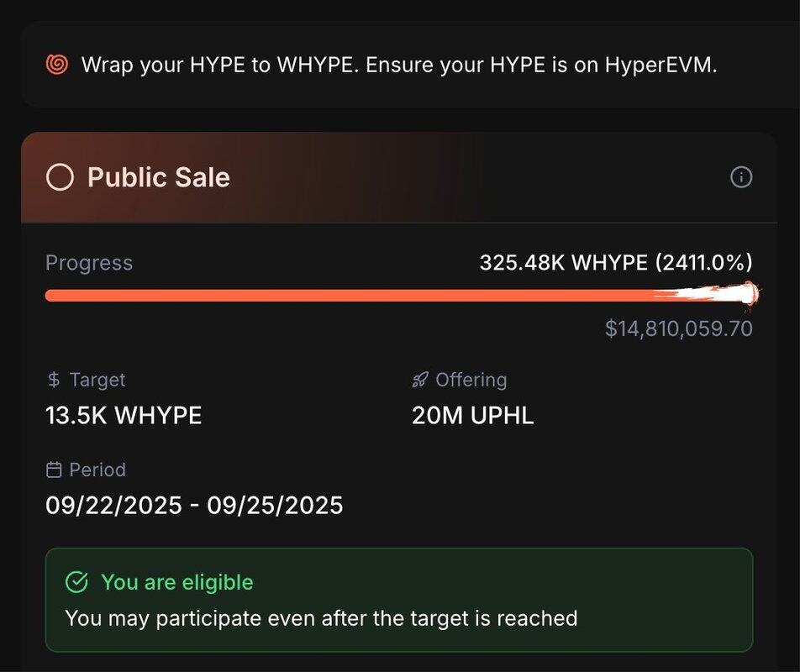
Task: Click the green eligibility checkmark icon
Action: [77, 582]
